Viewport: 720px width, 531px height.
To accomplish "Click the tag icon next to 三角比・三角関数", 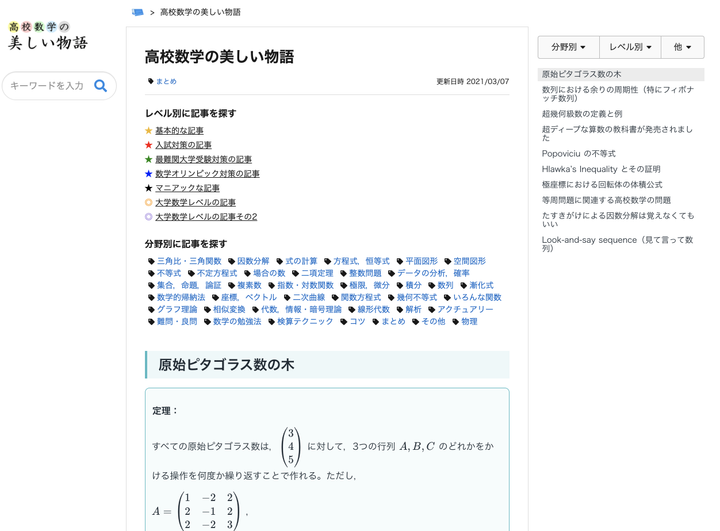I will 151,261.
